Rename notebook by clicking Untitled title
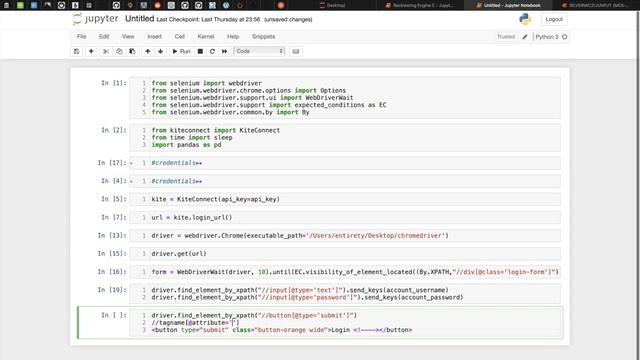This screenshot has height=360, width=640. pos(140,19)
